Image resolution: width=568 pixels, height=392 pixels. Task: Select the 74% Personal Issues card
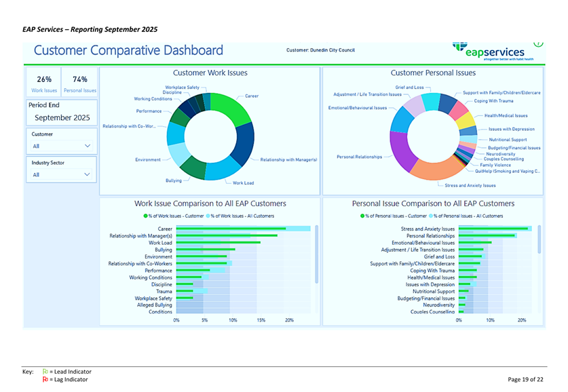point(79,82)
